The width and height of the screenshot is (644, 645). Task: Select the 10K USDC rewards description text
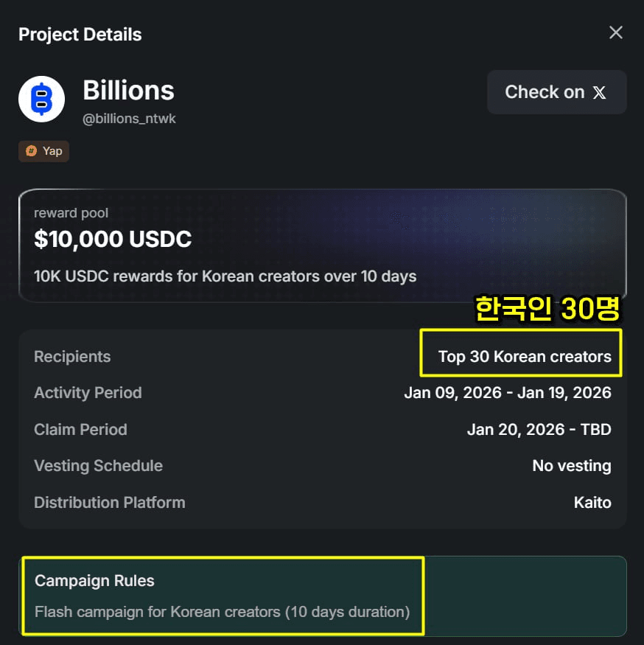[225, 277]
